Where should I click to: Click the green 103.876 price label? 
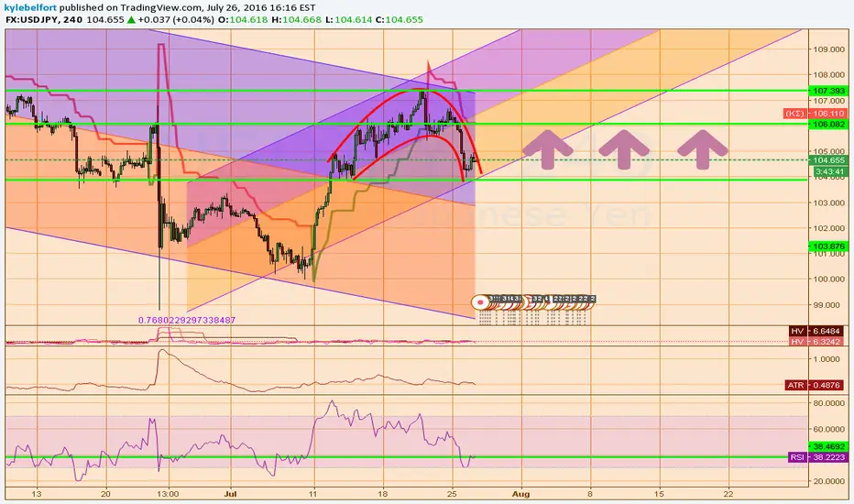tap(827, 247)
